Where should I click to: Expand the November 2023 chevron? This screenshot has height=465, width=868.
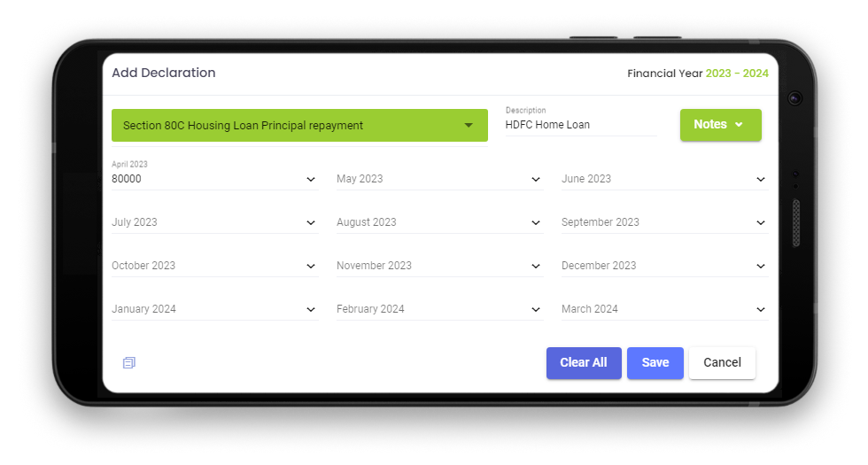click(x=536, y=266)
